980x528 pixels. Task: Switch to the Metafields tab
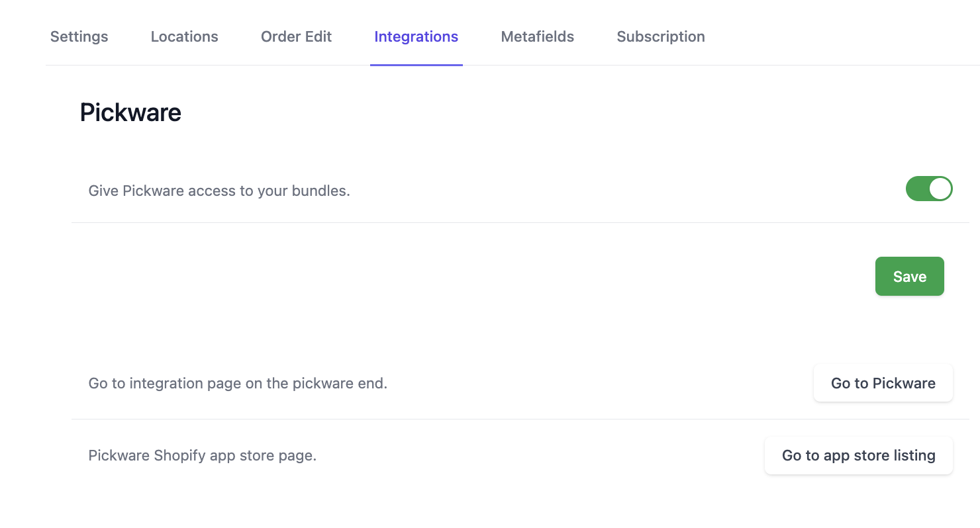[x=538, y=36]
